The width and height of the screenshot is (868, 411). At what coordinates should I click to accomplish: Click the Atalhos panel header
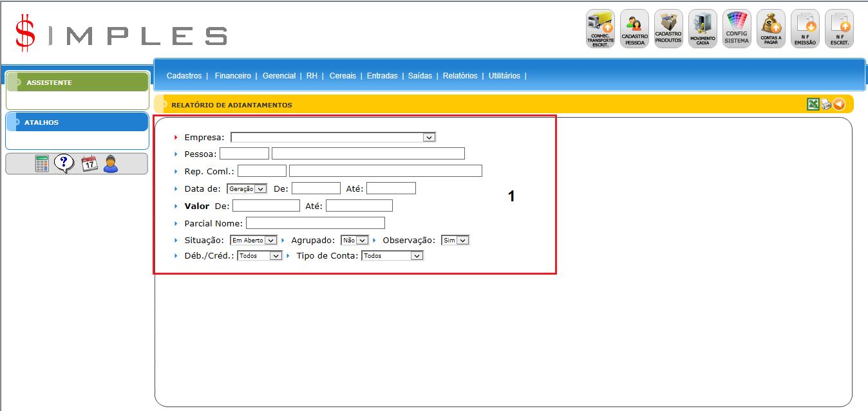tap(77, 122)
